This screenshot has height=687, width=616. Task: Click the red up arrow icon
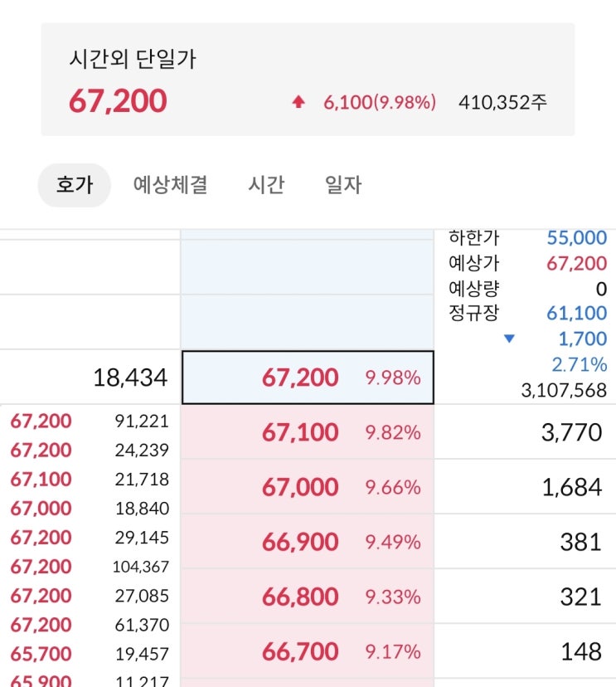coord(298,102)
